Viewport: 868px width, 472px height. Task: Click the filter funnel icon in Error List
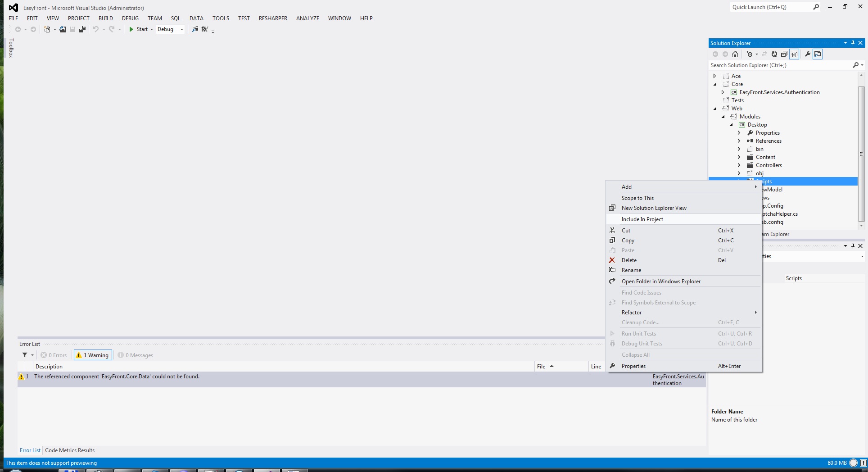click(25, 355)
